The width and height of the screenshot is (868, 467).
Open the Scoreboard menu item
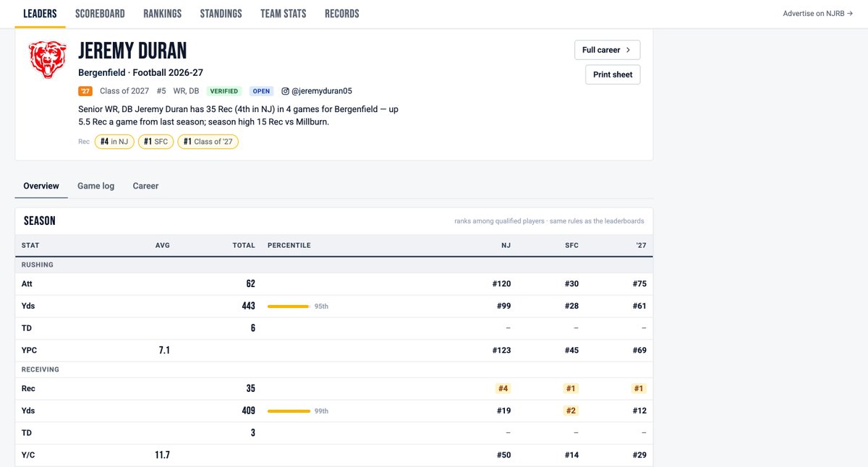click(100, 14)
